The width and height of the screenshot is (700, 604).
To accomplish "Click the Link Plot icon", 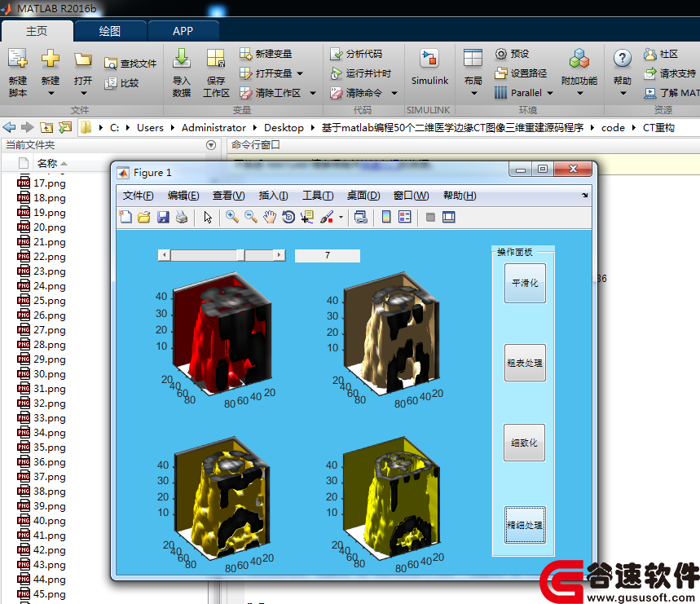I will pyautogui.click(x=361, y=217).
